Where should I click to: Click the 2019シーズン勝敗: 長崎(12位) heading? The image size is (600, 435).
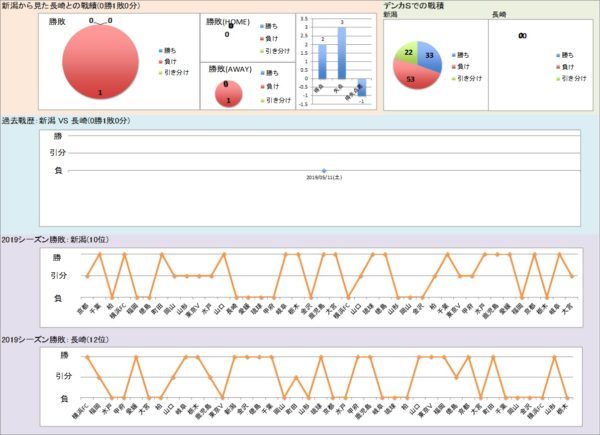(x=61, y=341)
